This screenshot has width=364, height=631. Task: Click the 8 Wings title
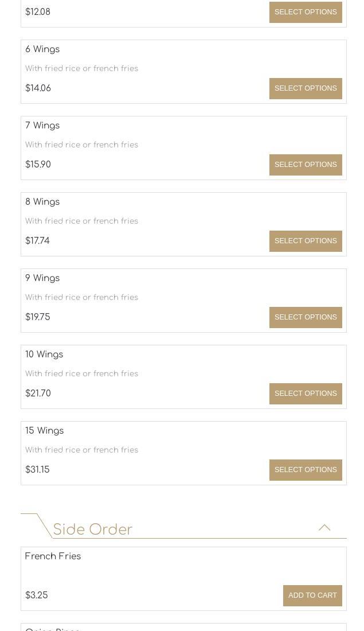click(42, 202)
